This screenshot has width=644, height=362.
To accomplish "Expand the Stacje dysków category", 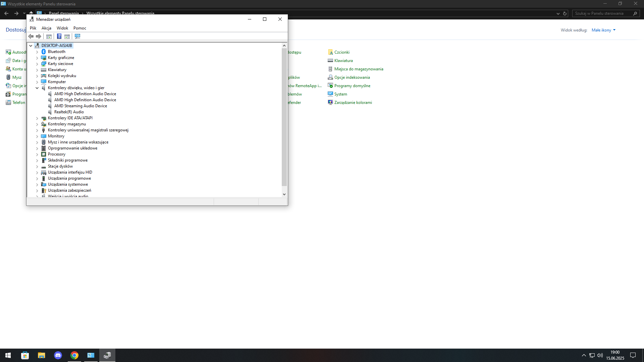I will 37,167.
